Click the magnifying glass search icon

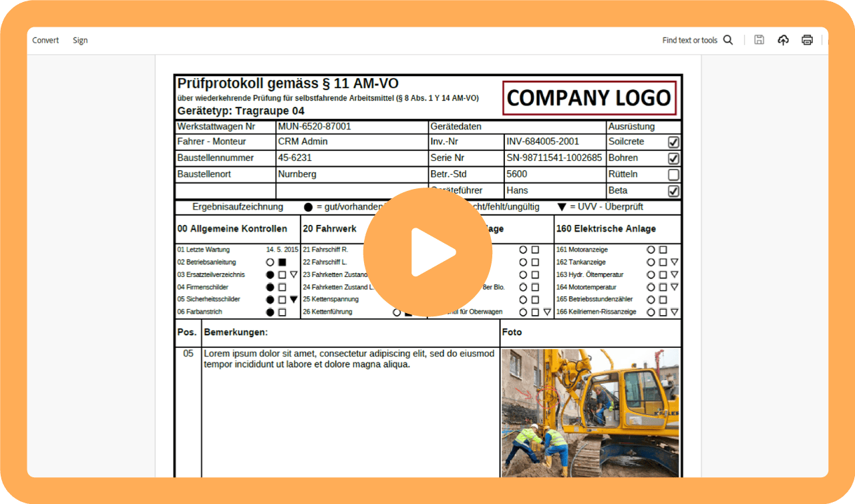pyautogui.click(x=728, y=40)
